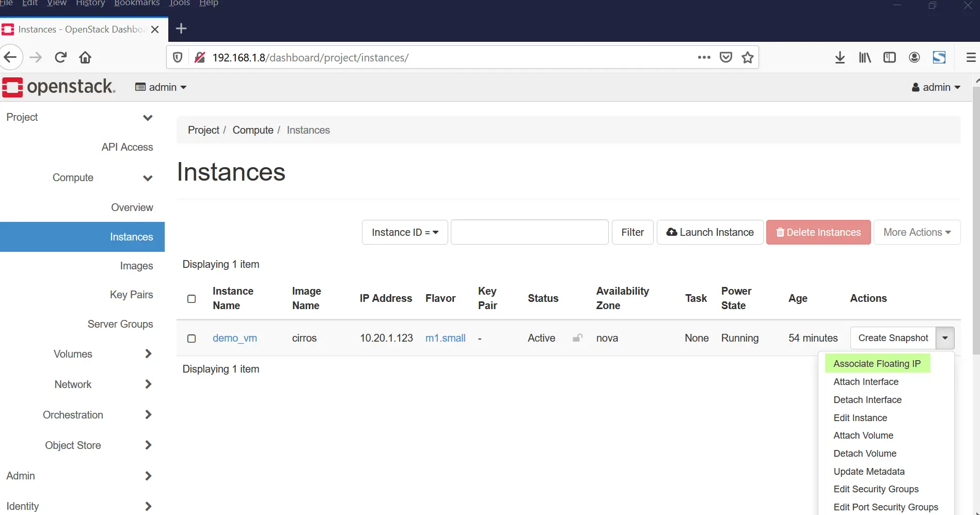Open the page actions three-dot menu
This screenshot has width=980, height=515.
pos(704,57)
